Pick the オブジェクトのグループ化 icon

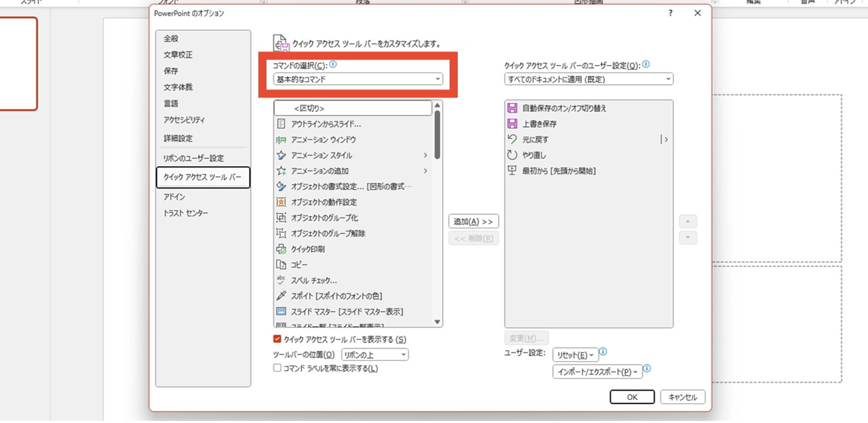[281, 218]
